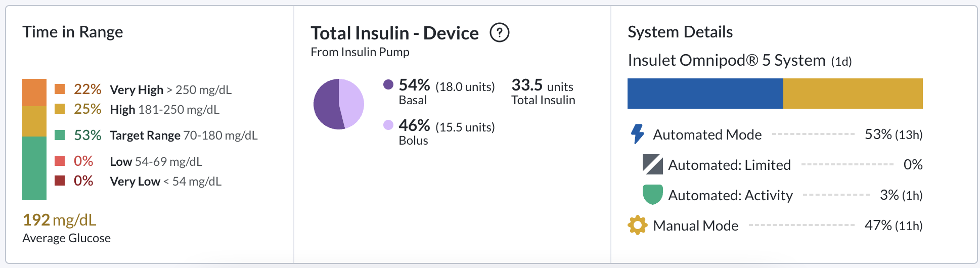Click the green segment of Time in Range bar

click(x=34, y=168)
